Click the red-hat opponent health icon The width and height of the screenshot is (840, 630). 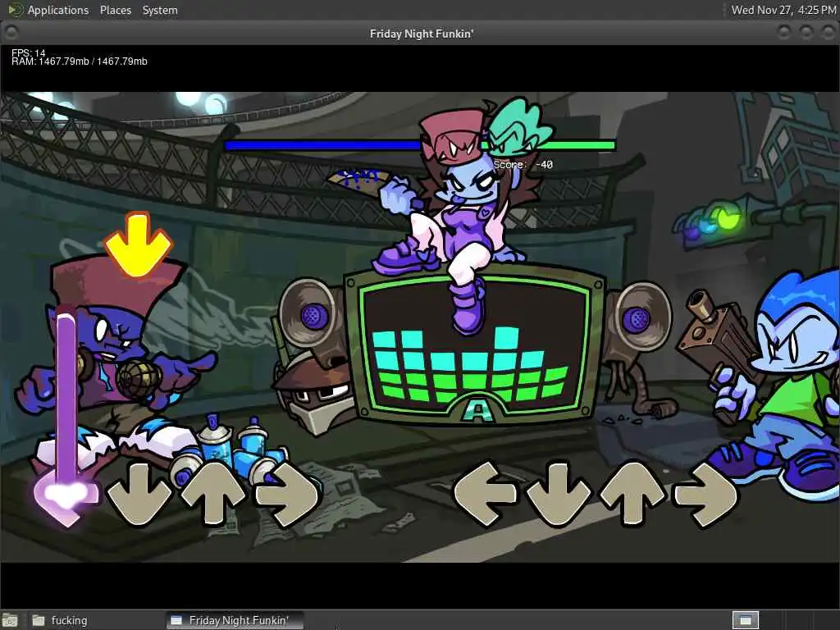click(454, 137)
